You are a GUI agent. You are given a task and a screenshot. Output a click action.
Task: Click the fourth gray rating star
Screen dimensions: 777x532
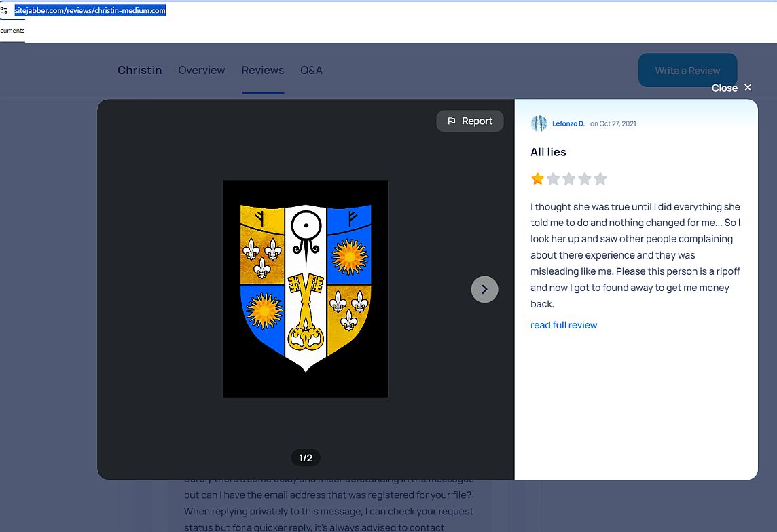pos(585,178)
